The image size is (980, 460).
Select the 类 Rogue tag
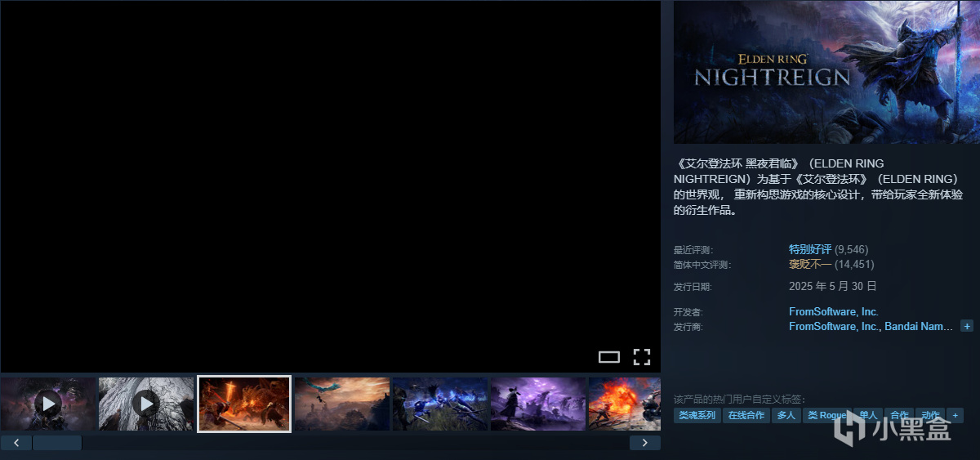[826, 416]
